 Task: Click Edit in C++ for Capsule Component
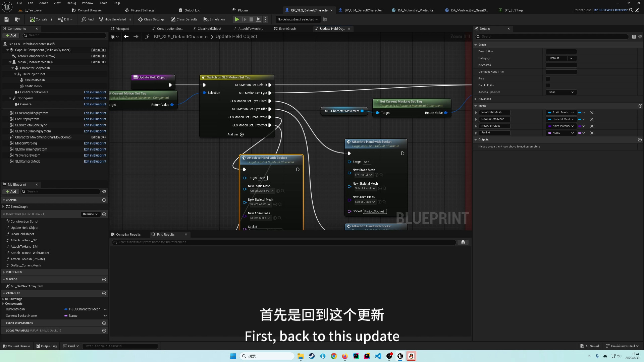point(99,50)
